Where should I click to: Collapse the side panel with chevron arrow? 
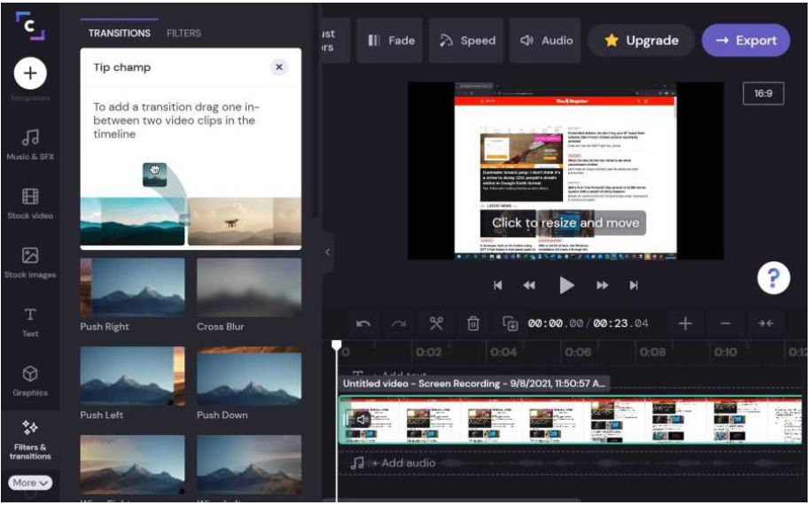point(327,252)
